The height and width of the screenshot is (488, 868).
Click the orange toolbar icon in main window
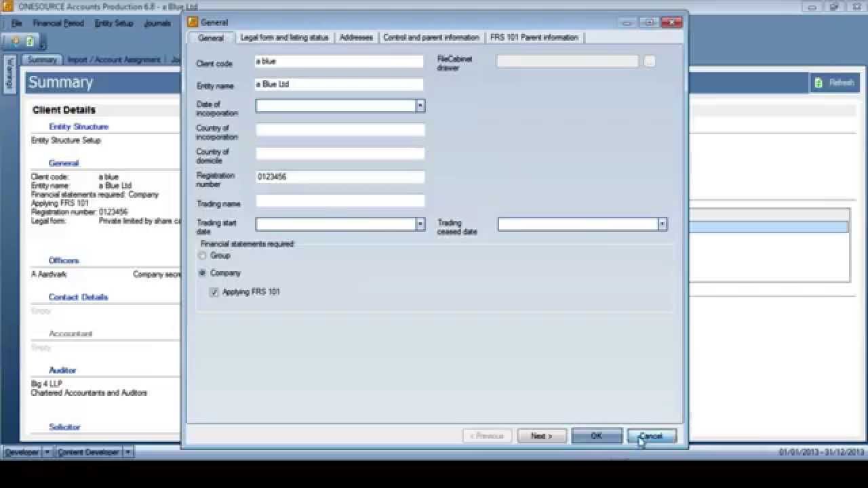15,41
